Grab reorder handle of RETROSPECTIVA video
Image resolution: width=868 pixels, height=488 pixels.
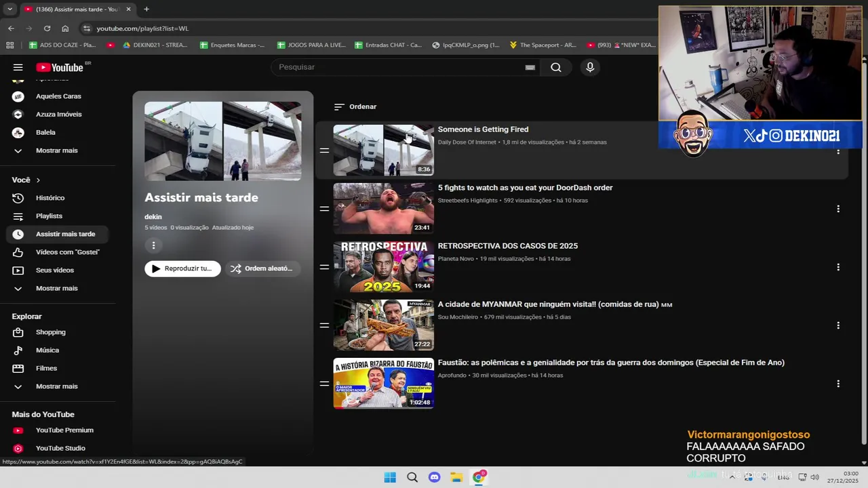[324, 267]
